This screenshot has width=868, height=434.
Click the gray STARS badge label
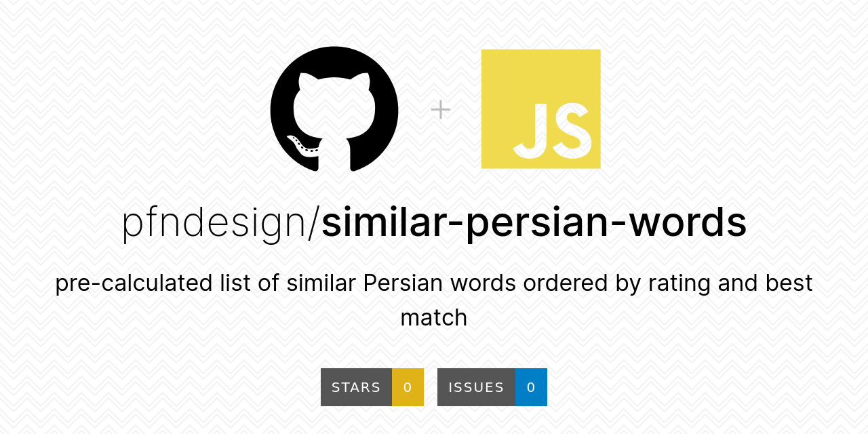[x=356, y=387]
